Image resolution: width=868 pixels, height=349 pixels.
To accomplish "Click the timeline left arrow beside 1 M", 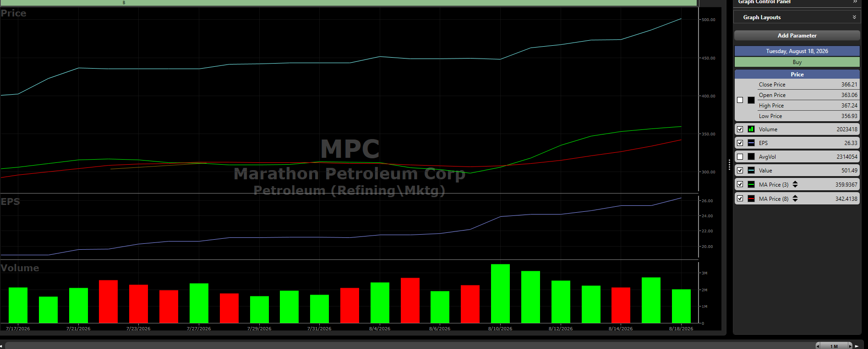I will (818, 346).
